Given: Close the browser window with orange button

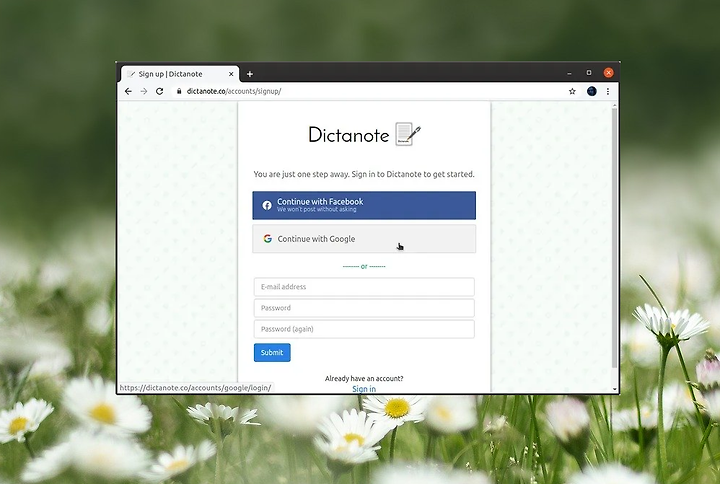Looking at the screenshot, I should (x=608, y=73).
